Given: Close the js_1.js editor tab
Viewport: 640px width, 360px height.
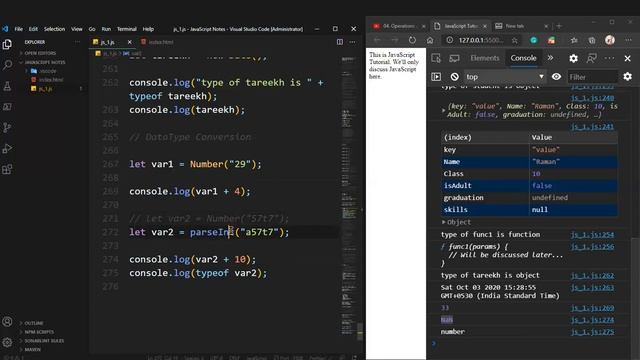Looking at the screenshot, I should coord(129,42).
